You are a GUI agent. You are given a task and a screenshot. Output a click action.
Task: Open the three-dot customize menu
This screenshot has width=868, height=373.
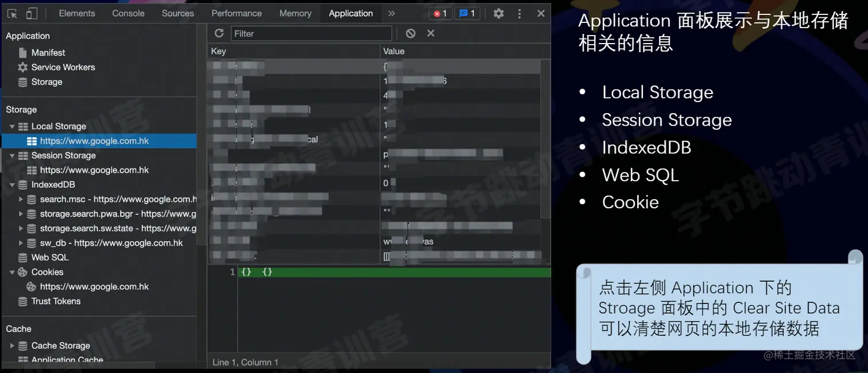[520, 13]
